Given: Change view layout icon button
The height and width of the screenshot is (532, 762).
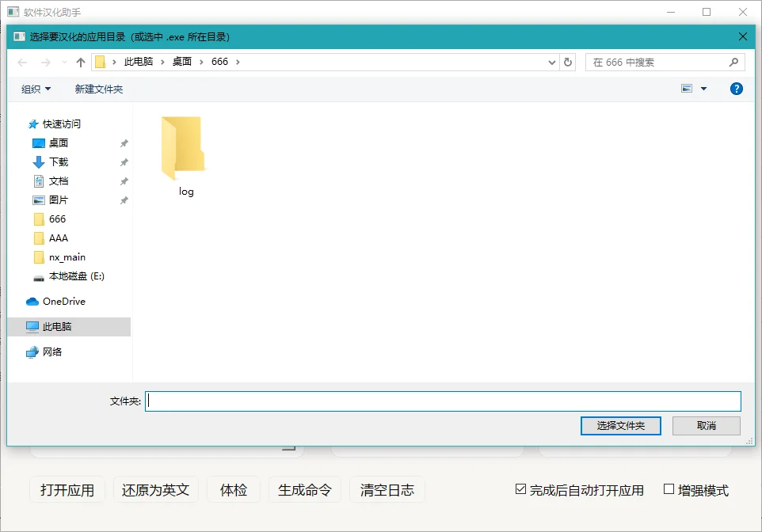Looking at the screenshot, I should (687, 89).
